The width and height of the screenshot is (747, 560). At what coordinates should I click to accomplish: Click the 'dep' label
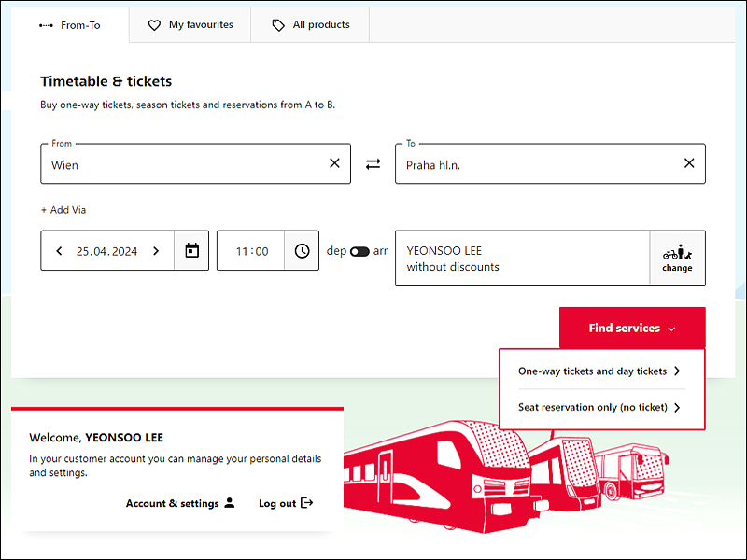[x=336, y=251]
